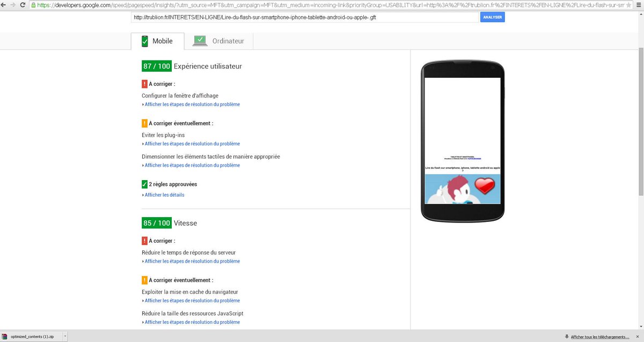Click the Expérience utilisateur heading

pyautogui.click(x=208, y=66)
